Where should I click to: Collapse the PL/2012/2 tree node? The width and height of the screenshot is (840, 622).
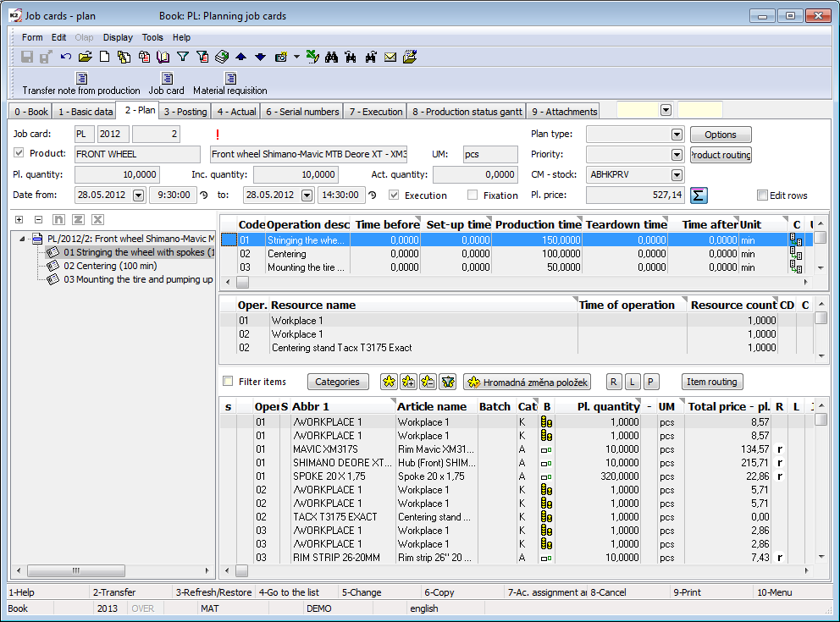[23, 239]
